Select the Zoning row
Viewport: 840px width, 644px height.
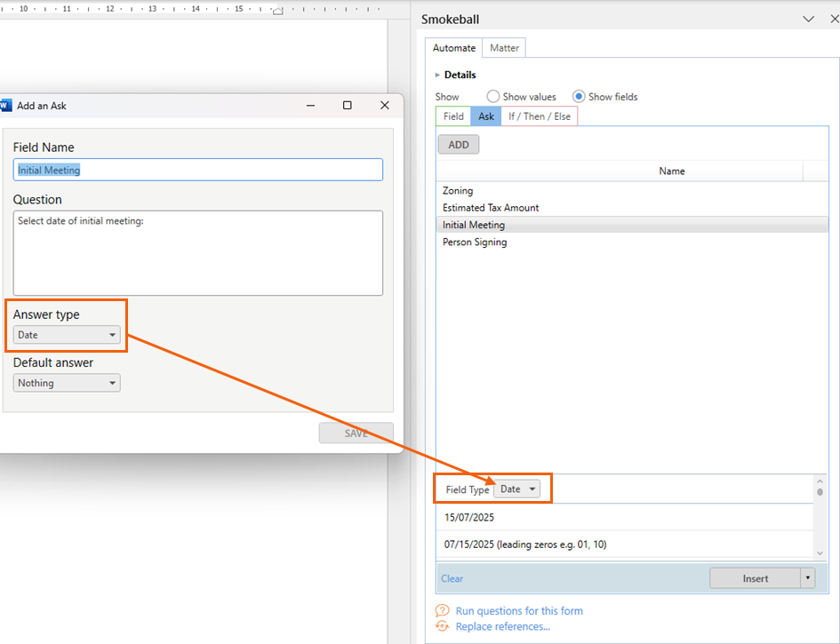point(632,191)
